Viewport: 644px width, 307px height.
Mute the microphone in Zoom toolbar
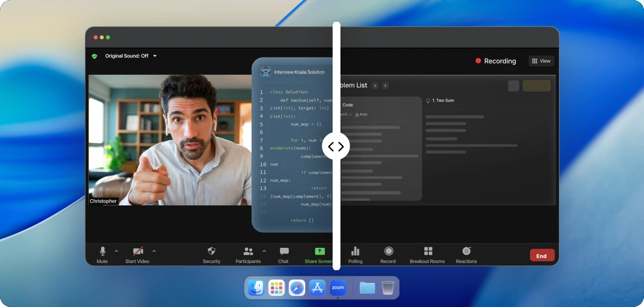pyautogui.click(x=102, y=255)
